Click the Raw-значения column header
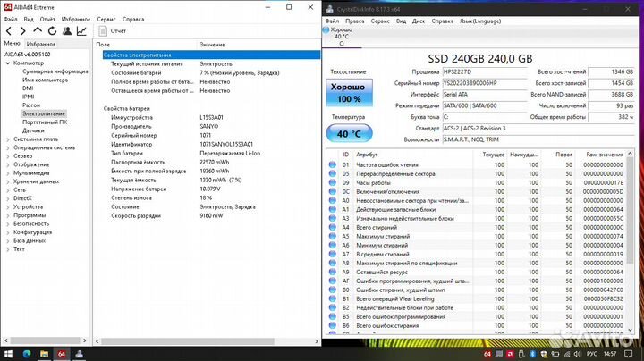 (x=605, y=155)
